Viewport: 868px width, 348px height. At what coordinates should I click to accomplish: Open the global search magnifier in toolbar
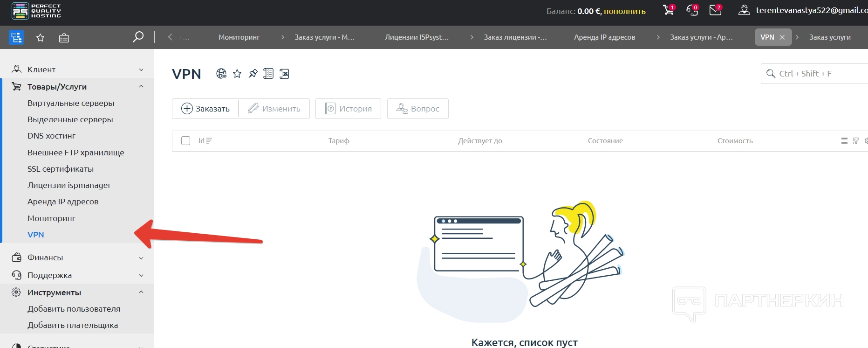[138, 37]
